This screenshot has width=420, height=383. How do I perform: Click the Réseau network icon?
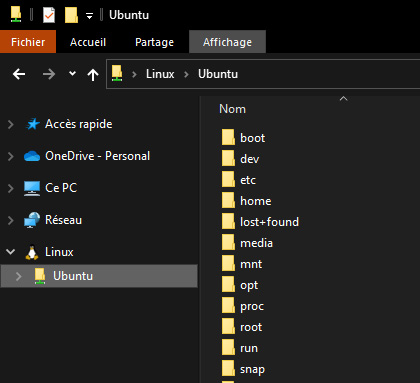coord(32,220)
